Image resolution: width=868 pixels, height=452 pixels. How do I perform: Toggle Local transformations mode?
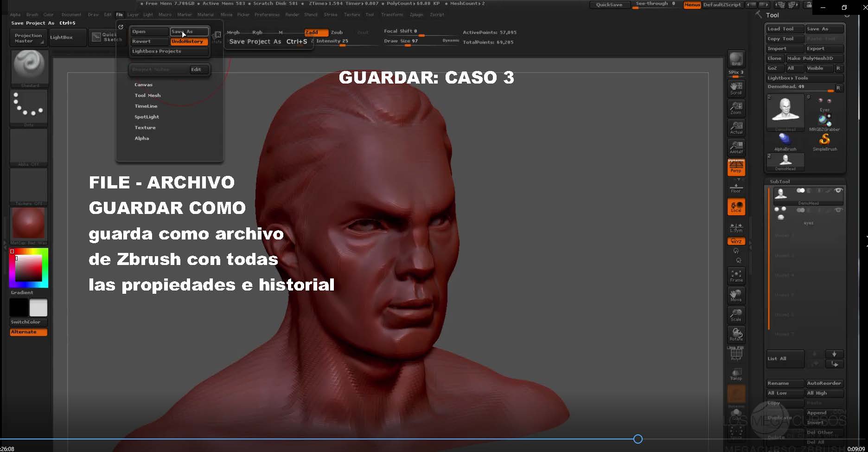(736, 207)
